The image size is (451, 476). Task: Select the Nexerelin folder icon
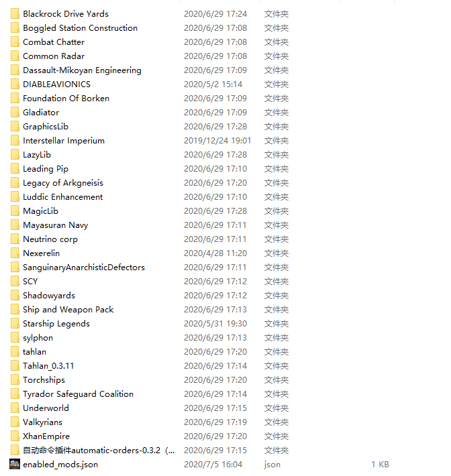click(15, 253)
